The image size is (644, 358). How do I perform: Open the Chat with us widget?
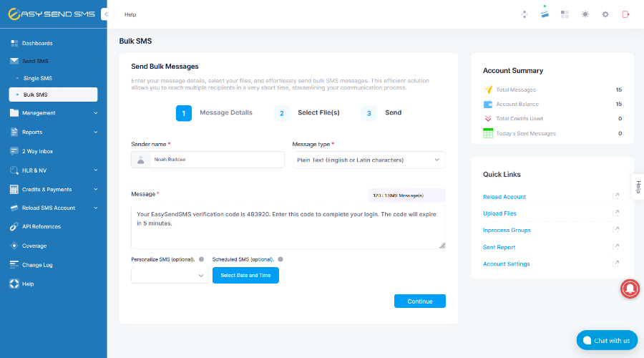click(x=607, y=340)
